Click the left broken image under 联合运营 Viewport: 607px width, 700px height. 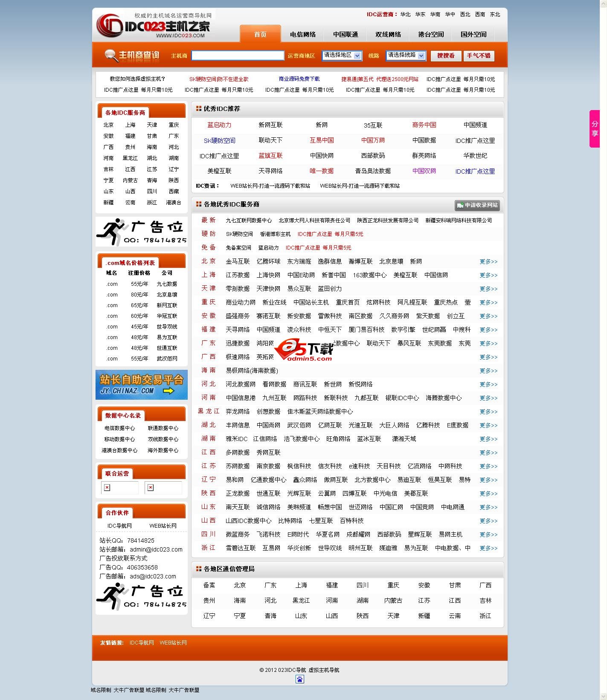[x=107, y=488]
